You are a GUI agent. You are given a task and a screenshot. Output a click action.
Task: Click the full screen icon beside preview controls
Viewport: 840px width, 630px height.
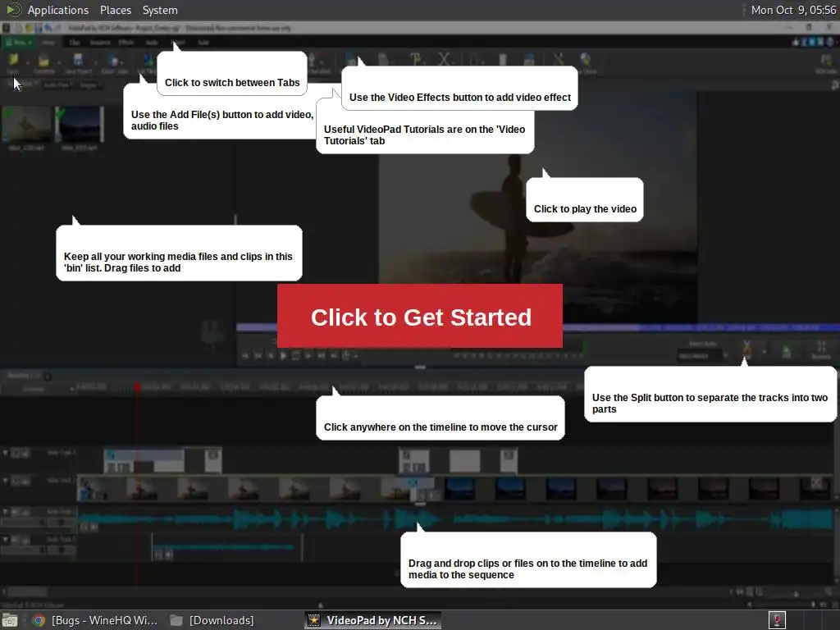coord(821,349)
